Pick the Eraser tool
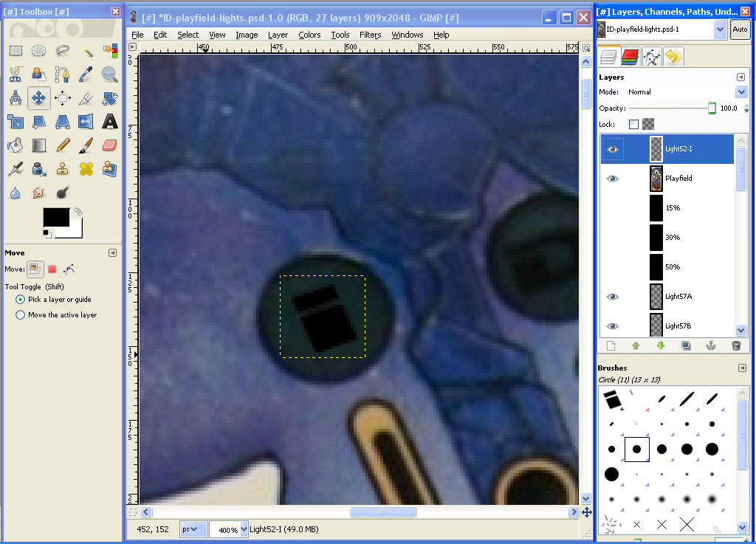The height and width of the screenshot is (544, 756). [x=110, y=145]
